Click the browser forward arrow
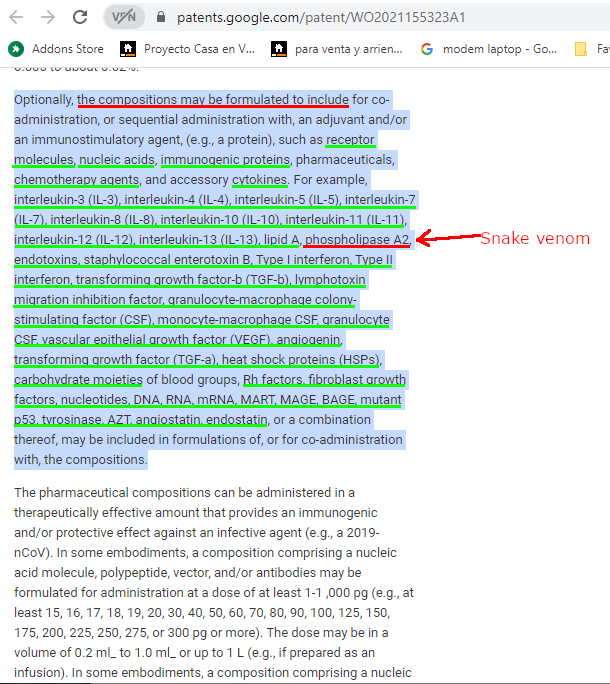Screen dimensions: 610x684 47,17
